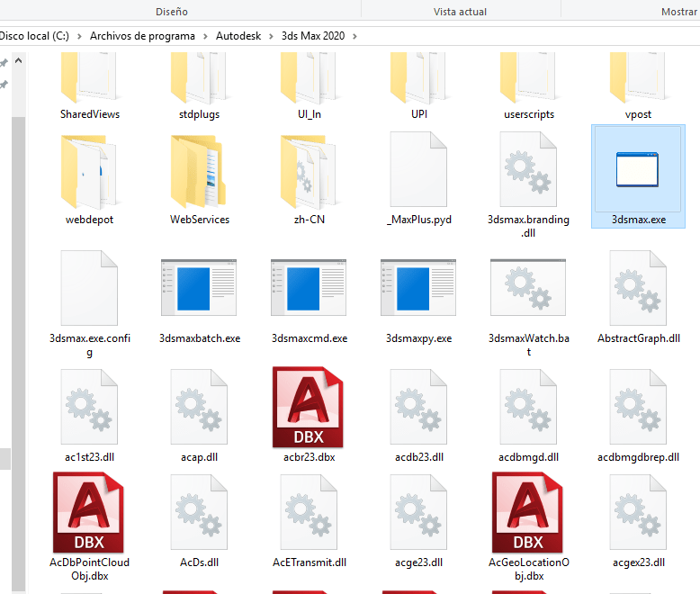Navigate to Autodesk breadcrumb
Screen dimensions: 700x594
click(x=238, y=36)
